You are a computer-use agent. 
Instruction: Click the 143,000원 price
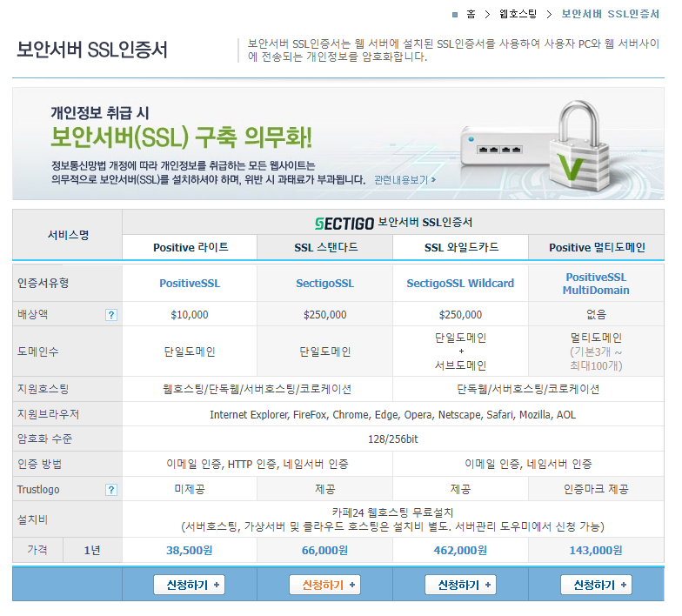point(596,550)
